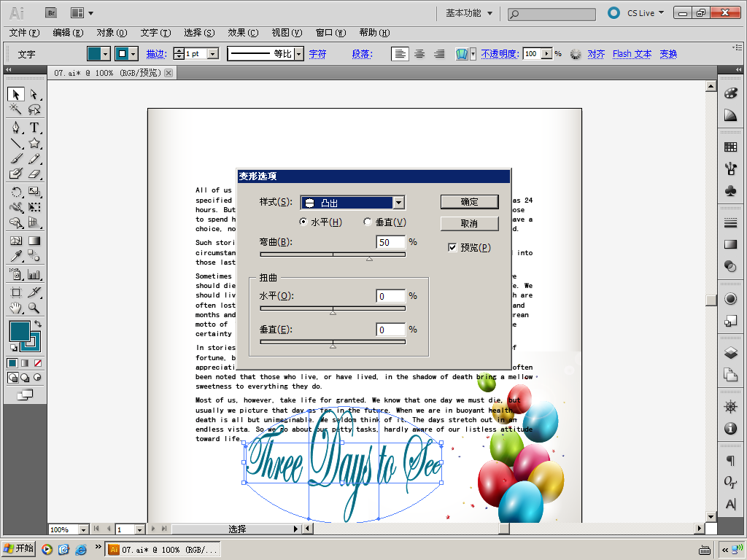Open the zoom level 100% dropdown
Viewport: 747px width, 560px height.
pos(83,529)
